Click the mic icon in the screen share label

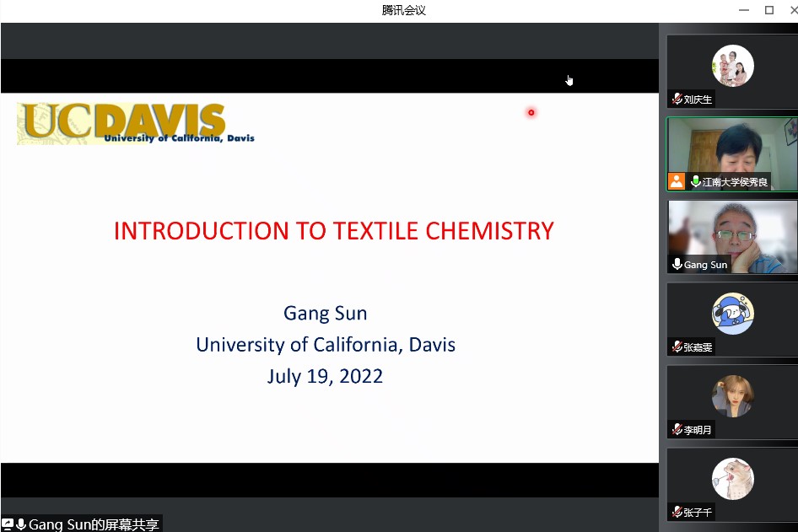[21, 524]
